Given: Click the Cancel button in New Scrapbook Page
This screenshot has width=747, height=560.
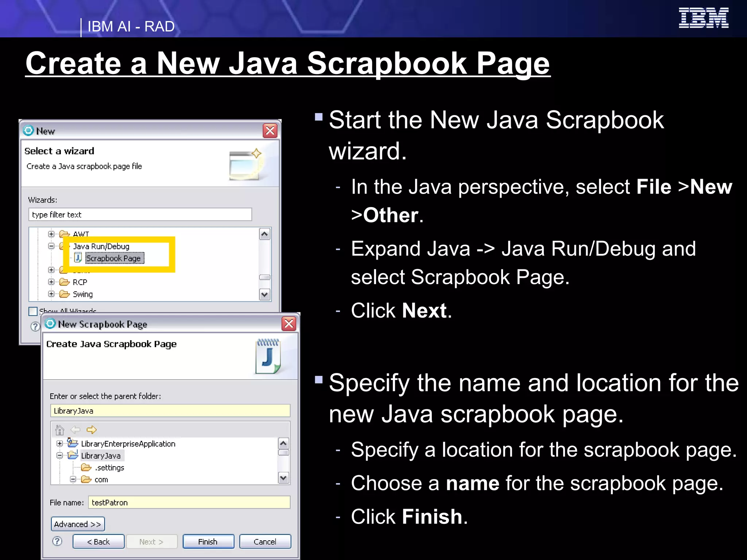Looking at the screenshot, I should click(x=265, y=541).
